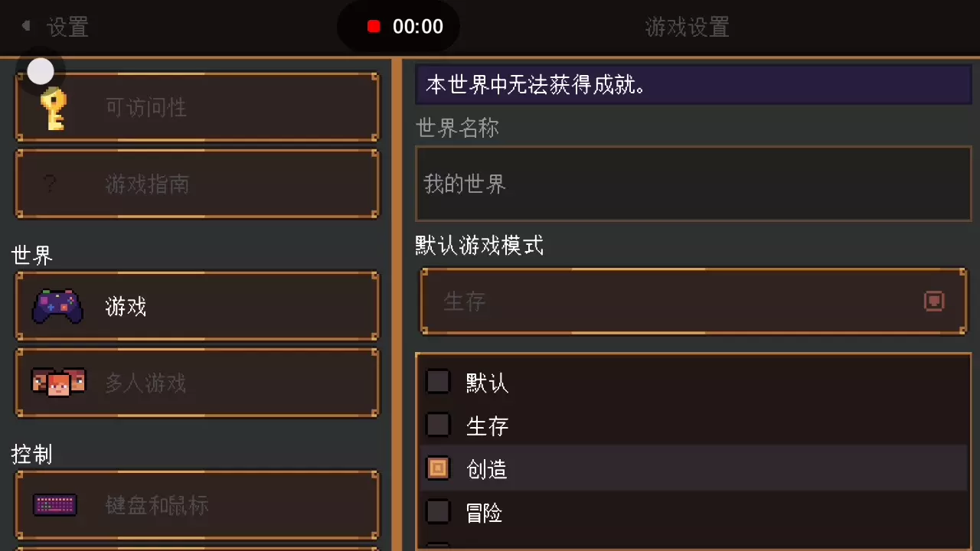Screen dimensions: 980x551
Task: Click the red recording stop icon
Action: 374,27
